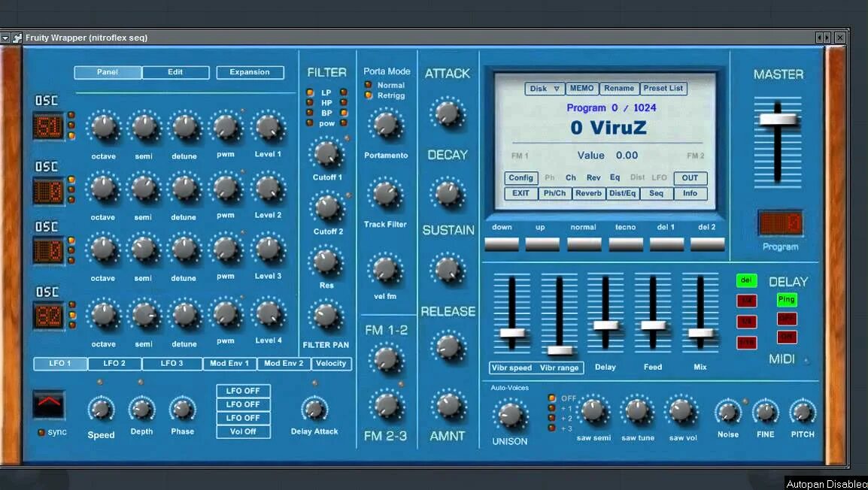Click the Decay envelope knob
868x490 pixels.
pos(448,193)
